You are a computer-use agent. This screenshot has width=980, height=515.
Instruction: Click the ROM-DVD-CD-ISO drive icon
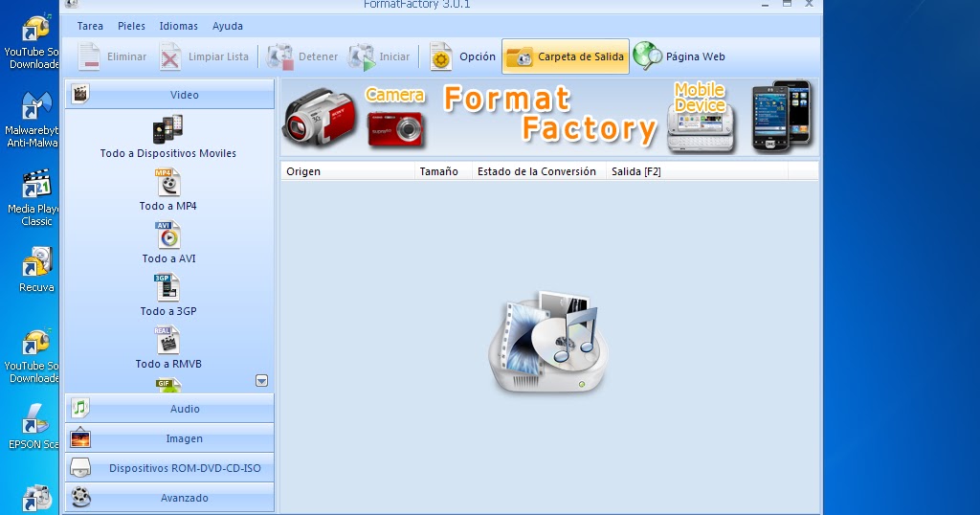(x=80, y=467)
